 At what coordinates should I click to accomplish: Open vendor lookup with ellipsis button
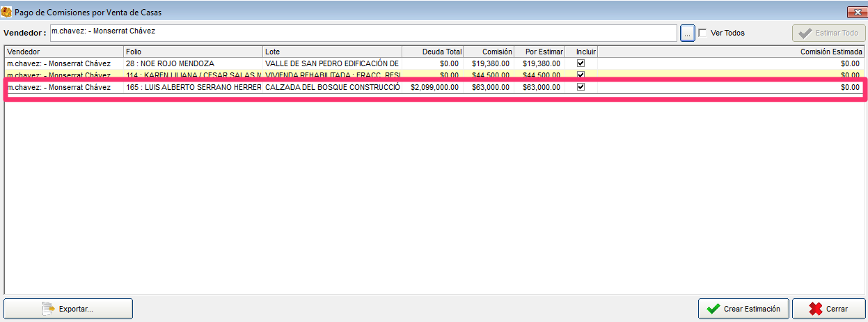pyautogui.click(x=687, y=33)
